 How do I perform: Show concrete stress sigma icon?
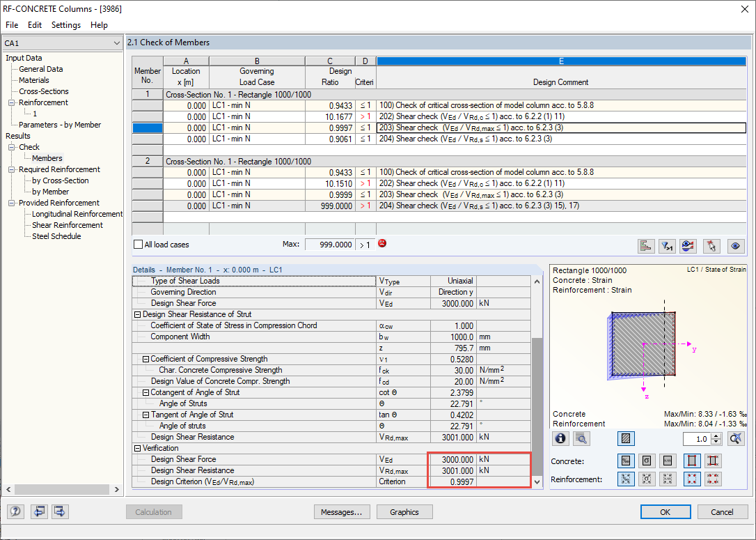coord(647,461)
